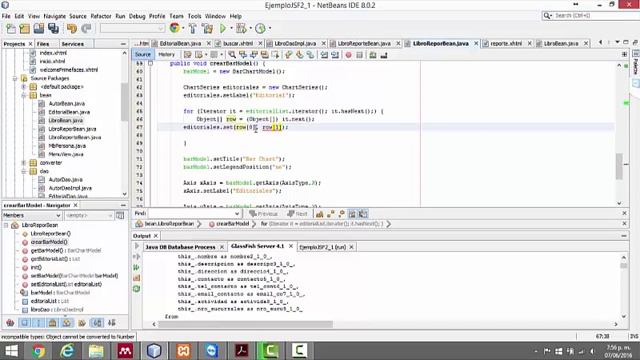Click the Redo toolbar icon

click(x=86, y=28)
